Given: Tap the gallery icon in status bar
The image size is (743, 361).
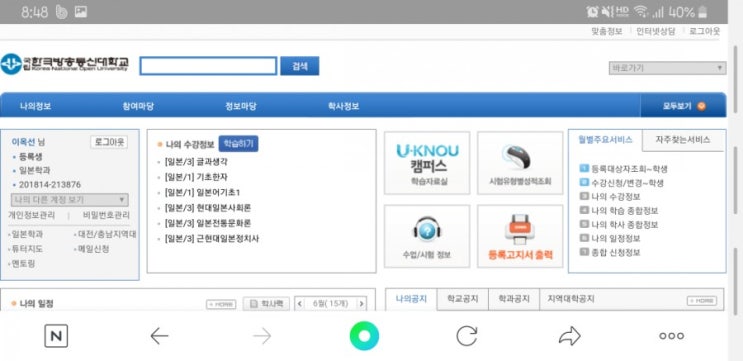Looking at the screenshot, I should point(81,12).
